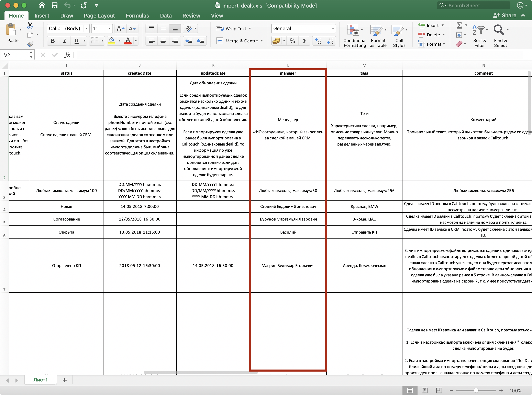Redo the last action
Viewport: 532px width, 395px height.
84,5
